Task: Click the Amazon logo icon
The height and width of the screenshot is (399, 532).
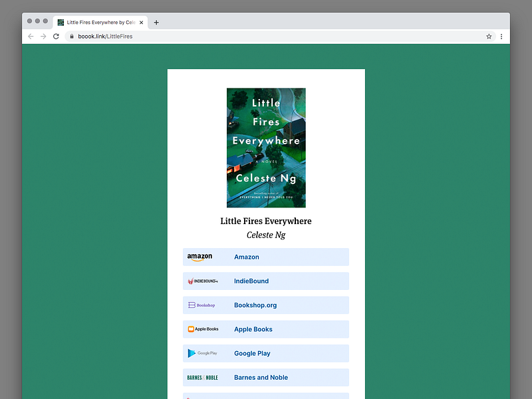Action: click(x=200, y=257)
